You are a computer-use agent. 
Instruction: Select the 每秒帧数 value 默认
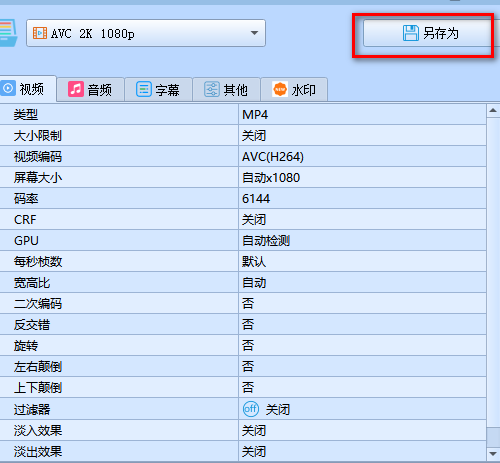click(x=254, y=262)
